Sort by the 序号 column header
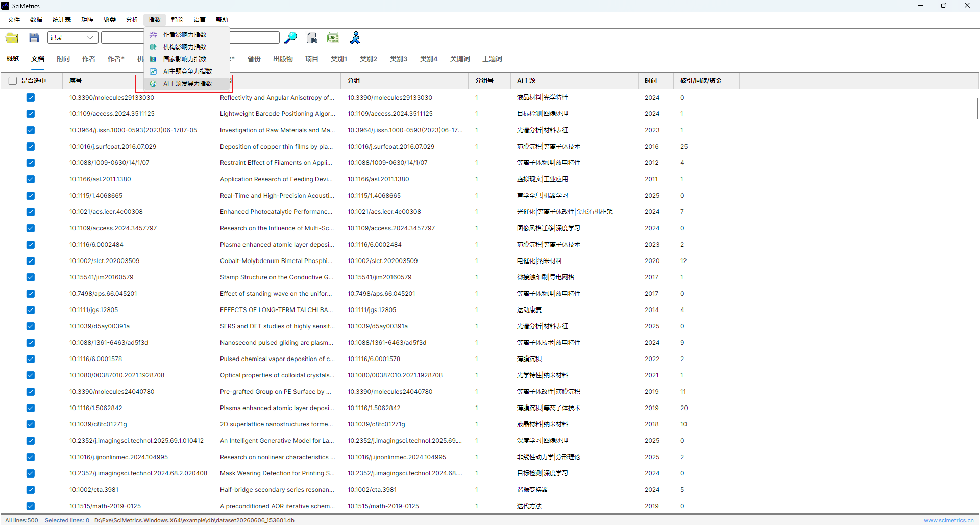The height and width of the screenshot is (525, 980). click(76, 81)
